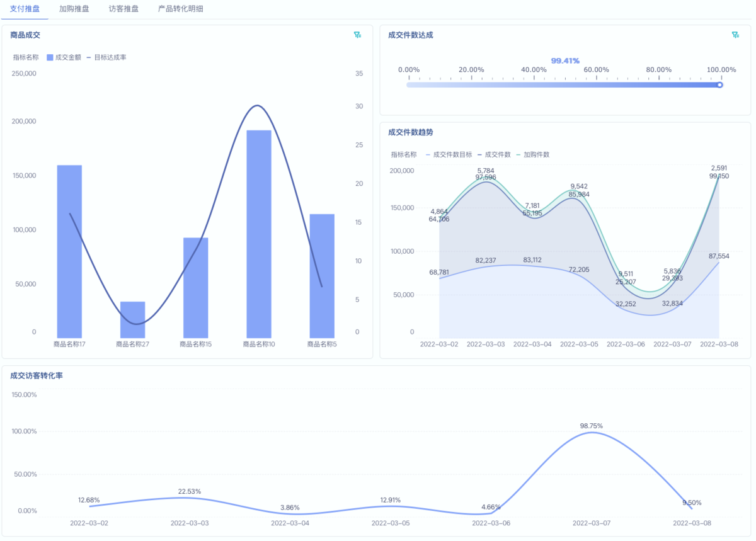756x541 pixels.
Task: Select the 商品名称15 bar
Action: 195,287
